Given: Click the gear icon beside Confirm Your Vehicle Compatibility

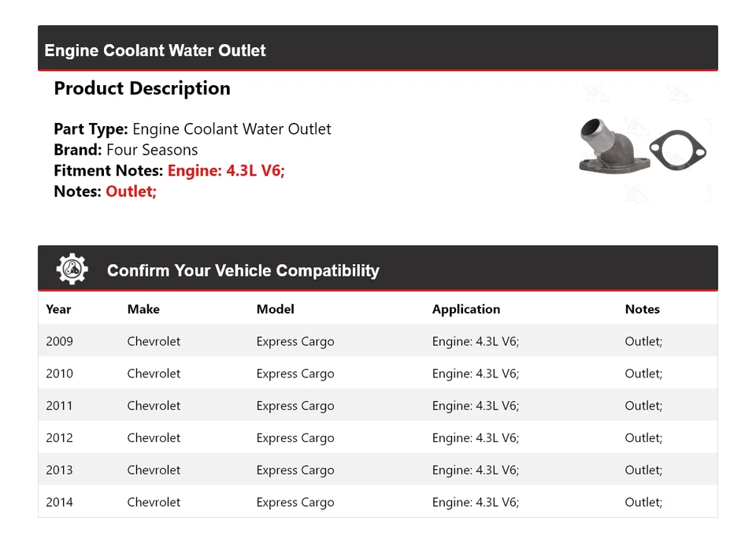Looking at the screenshot, I should 72,270.
